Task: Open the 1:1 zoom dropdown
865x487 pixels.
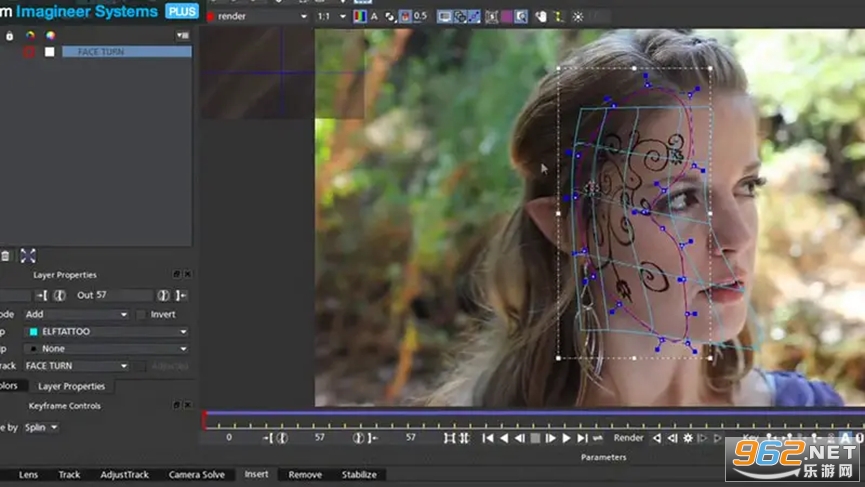Action: [331, 17]
